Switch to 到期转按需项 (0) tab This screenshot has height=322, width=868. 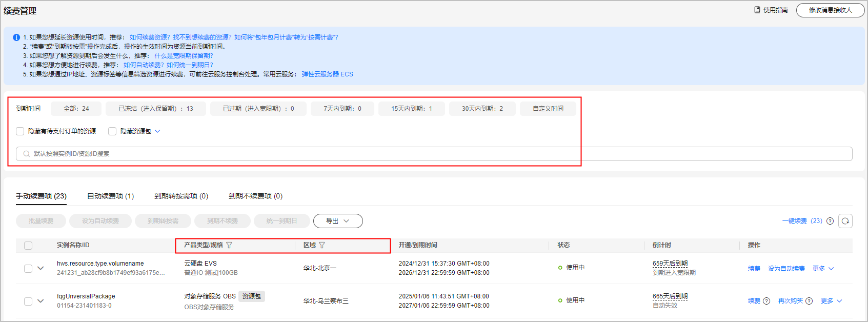[x=181, y=196]
